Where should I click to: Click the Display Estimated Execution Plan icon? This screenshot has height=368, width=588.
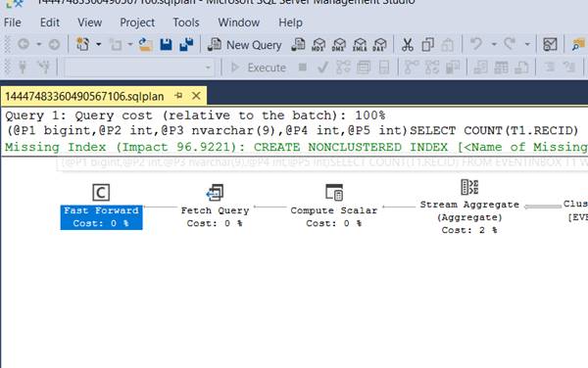click(343, 68)
